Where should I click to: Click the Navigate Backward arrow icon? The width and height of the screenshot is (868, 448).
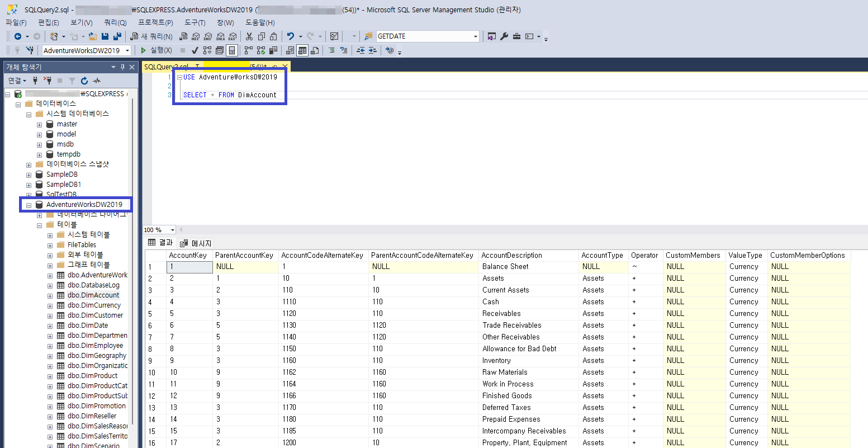(x=18, y=36)
